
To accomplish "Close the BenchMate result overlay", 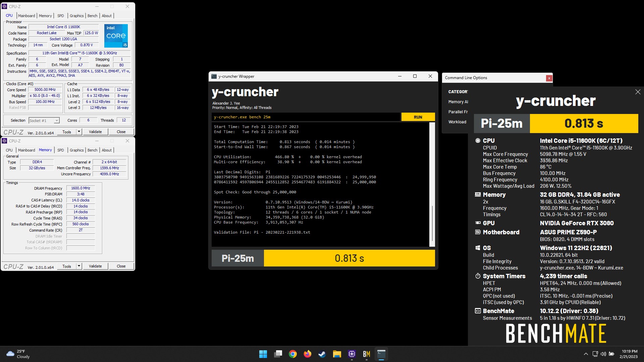I will click(638, 92).
